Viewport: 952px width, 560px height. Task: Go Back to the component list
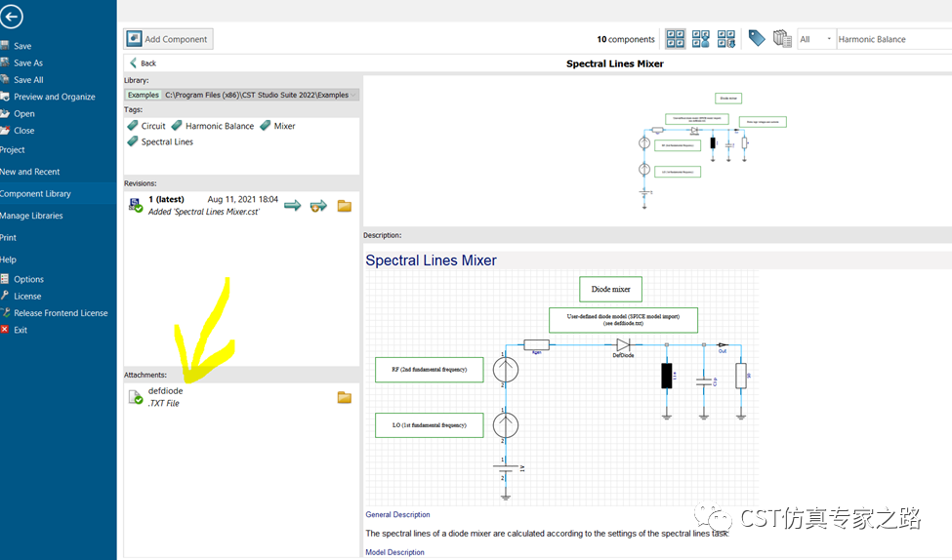coord(144,63)
